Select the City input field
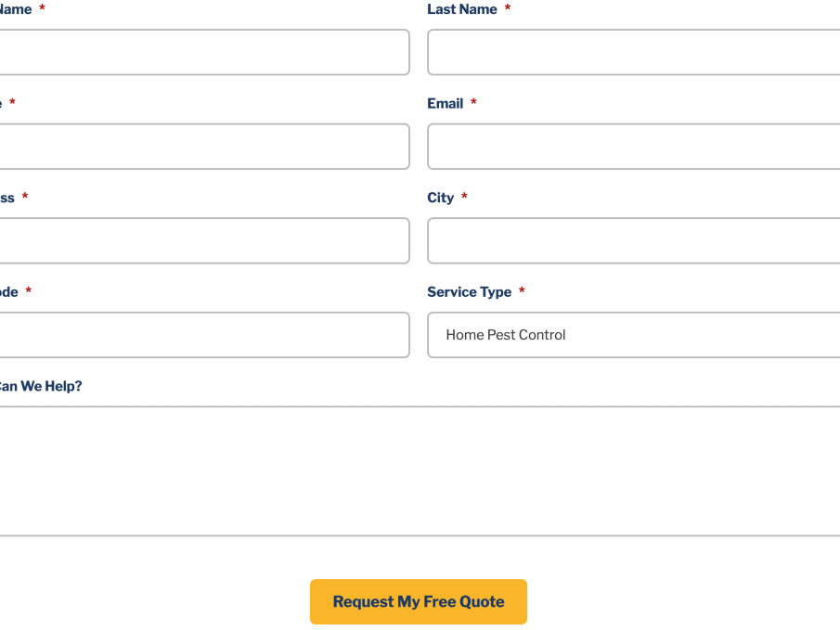The image size is (840, 630). pyautogui.click(x=633, y=240)
